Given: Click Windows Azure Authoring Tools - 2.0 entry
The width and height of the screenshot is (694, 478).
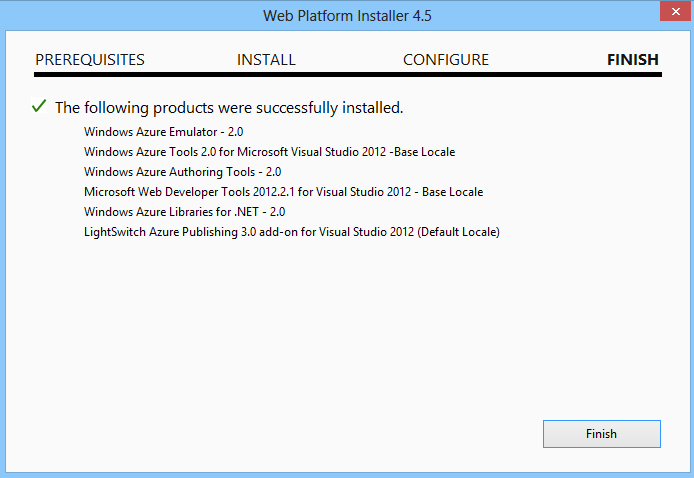Looking at the screenshot, I should tap(182, 172).
